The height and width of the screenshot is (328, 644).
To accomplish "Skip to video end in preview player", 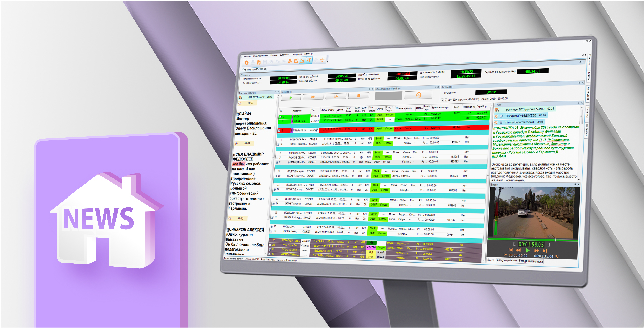I will [545, 250].
